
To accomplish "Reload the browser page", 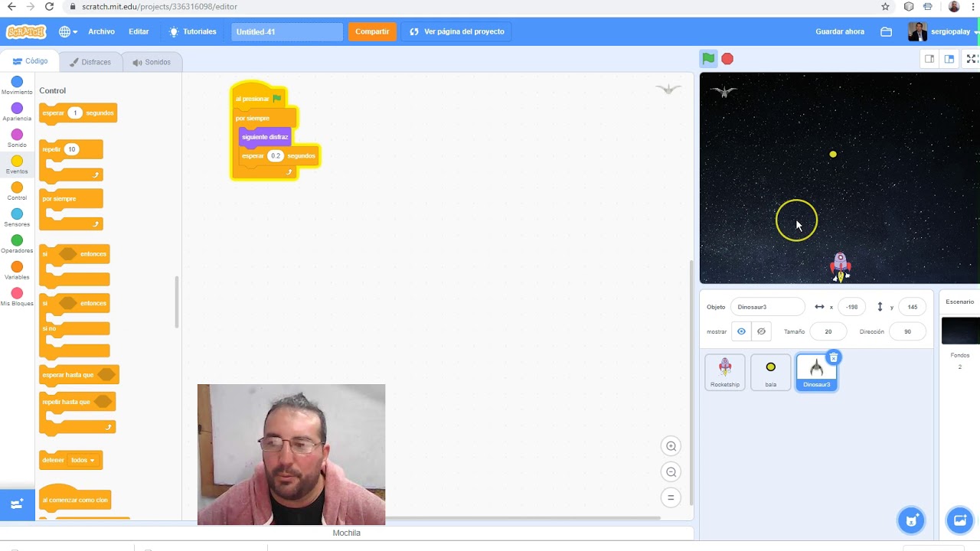I will [x=49, y=7].
